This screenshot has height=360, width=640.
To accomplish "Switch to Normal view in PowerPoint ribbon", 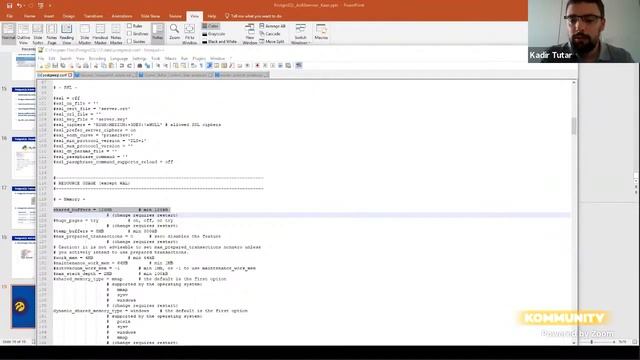I will [x=8, y=33].
